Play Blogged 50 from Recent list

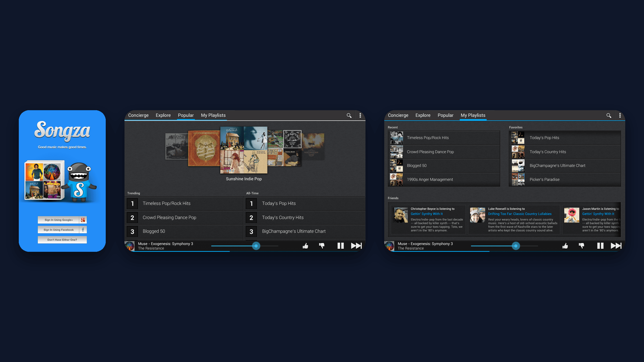pos(444,166)
